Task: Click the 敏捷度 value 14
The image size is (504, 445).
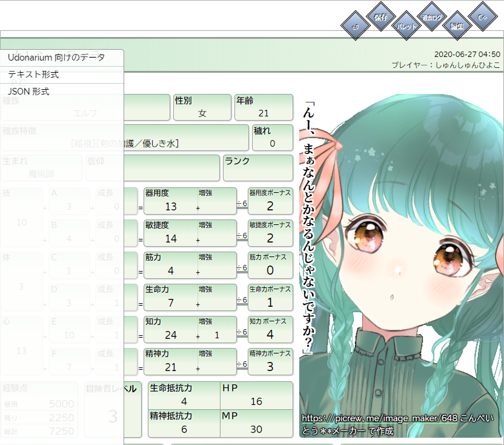Action: 171,239
